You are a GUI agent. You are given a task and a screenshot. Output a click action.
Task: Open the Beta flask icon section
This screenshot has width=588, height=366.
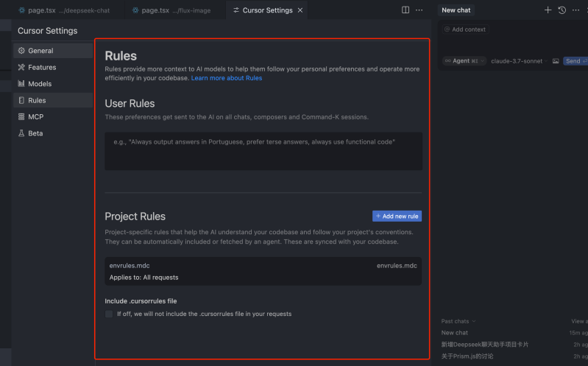(x=21, y=133)
